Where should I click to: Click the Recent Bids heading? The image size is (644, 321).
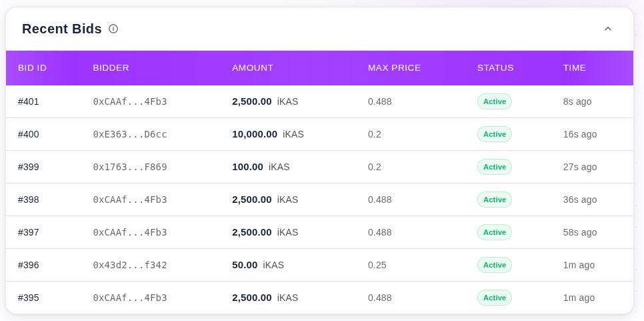(61, 29)
